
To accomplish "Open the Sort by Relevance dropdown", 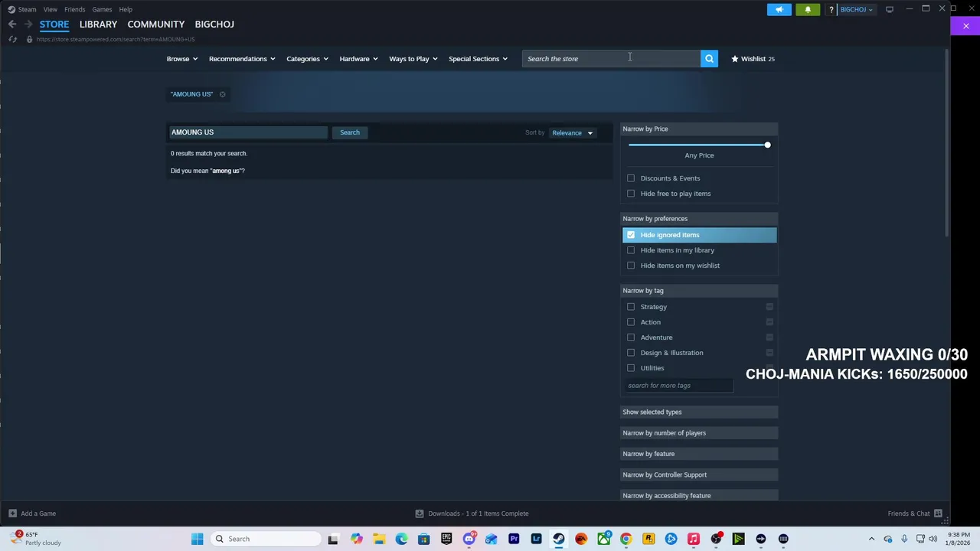I will coord(573,133).
